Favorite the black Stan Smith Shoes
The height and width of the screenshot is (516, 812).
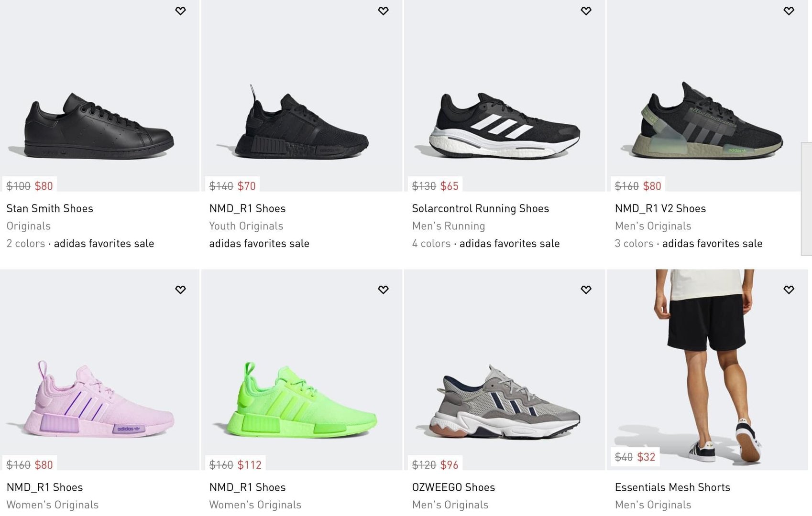click(180, 11)
